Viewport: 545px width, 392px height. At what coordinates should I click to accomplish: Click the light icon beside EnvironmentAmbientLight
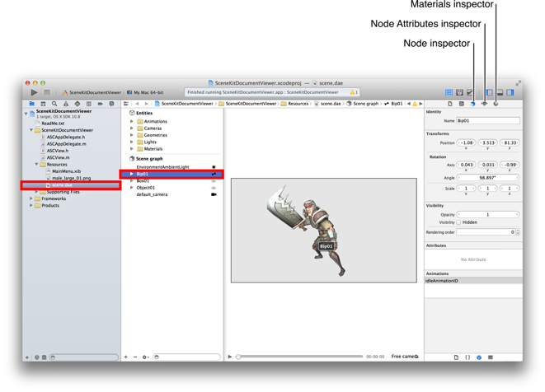[x=214, y=167]
